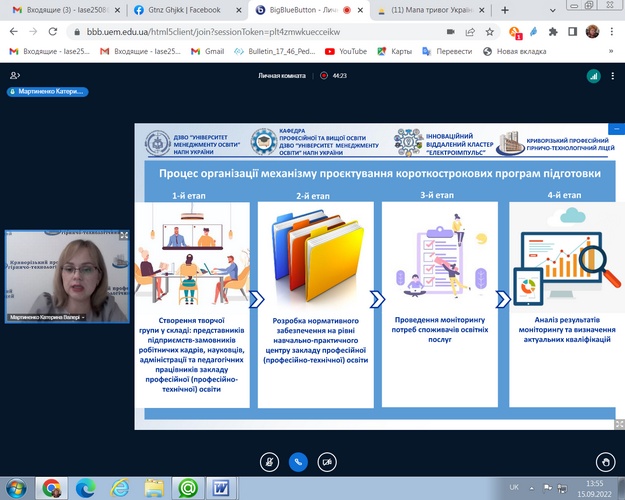Open the YouTube bookmark
The image size is (625, 500).
click(x=346, y=50)
